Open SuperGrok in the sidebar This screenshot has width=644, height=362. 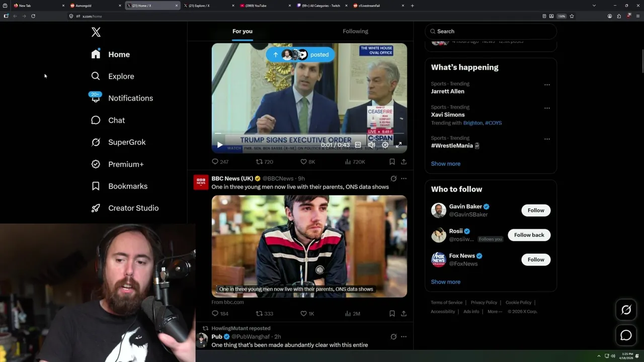tap(118, 142)
